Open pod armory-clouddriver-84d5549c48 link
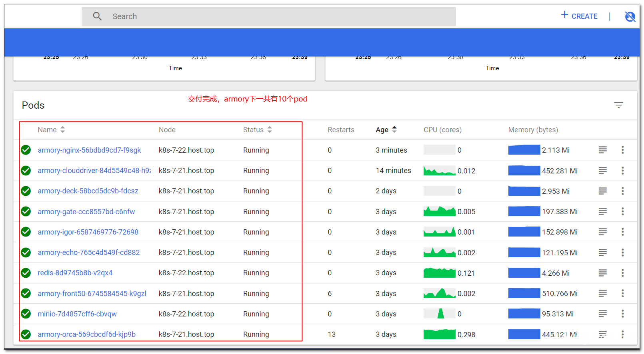Image resolution: width=644 pixels, height=354 pixels. (x=94, y=171)
